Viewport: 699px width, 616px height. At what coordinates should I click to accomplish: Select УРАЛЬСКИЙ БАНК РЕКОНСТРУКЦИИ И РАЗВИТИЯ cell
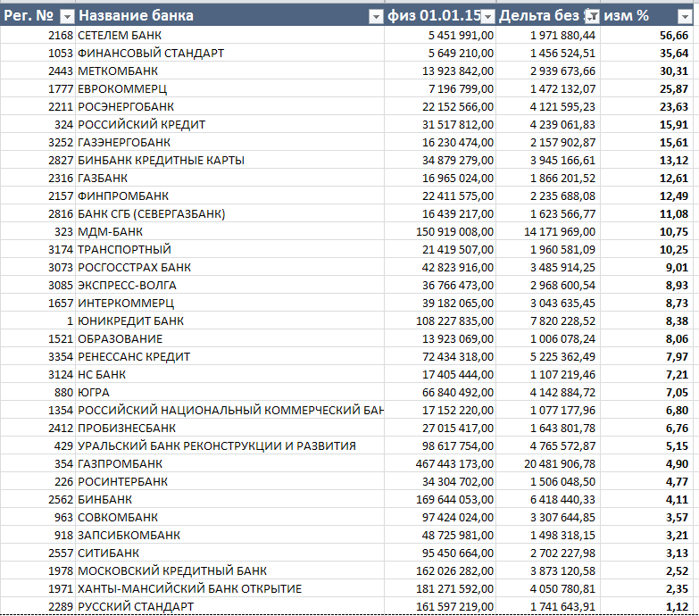[229, 445]
